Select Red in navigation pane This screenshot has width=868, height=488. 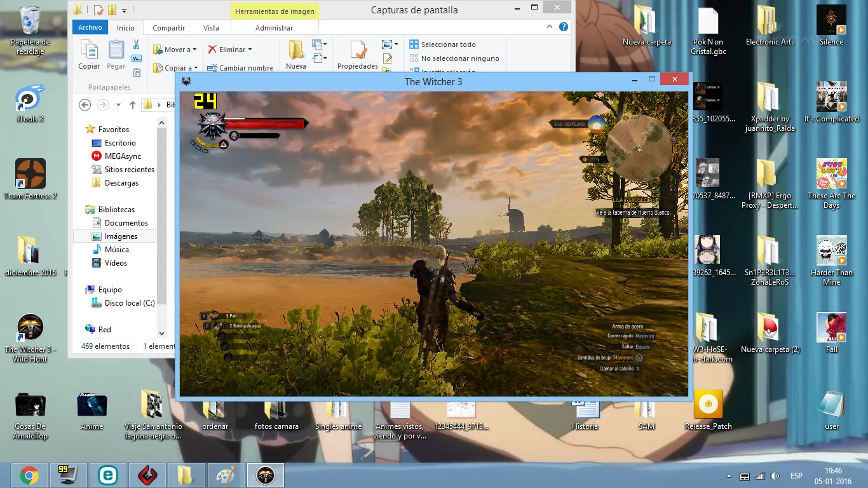(x=98, y=330)
